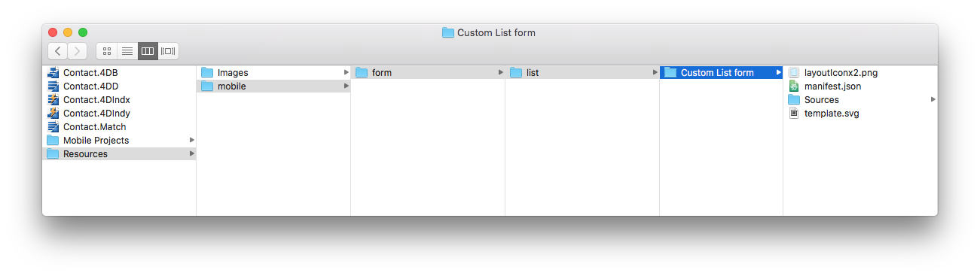The width and height of the screenshot is (980, 276).
Task: Select the template.svg file icon
Action: pos(794,114)
